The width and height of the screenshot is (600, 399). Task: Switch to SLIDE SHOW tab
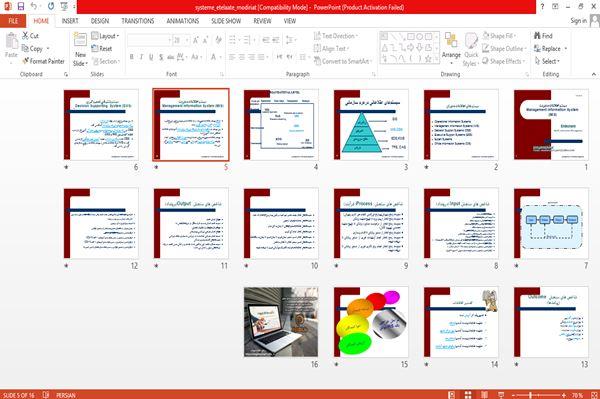226,21
